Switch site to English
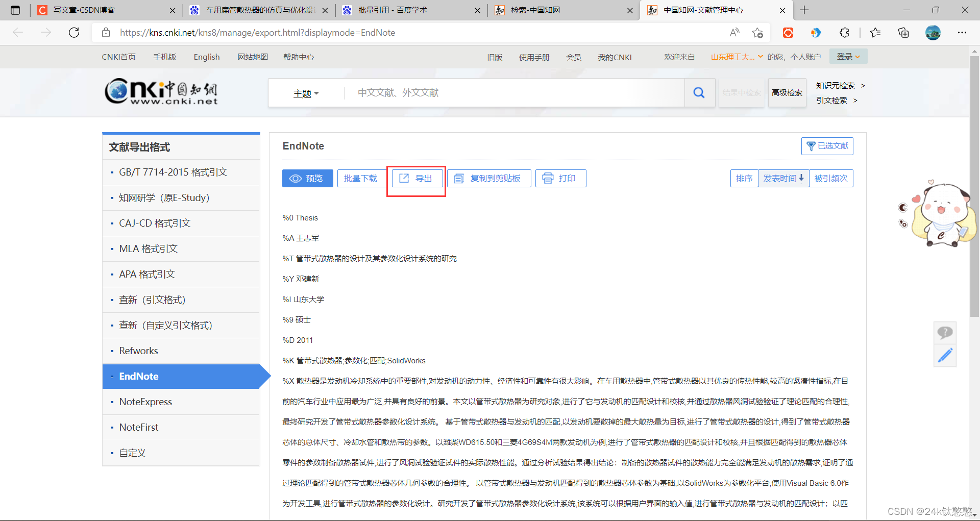Viewport: 980px width, 521px height. (x=207, y=57)
